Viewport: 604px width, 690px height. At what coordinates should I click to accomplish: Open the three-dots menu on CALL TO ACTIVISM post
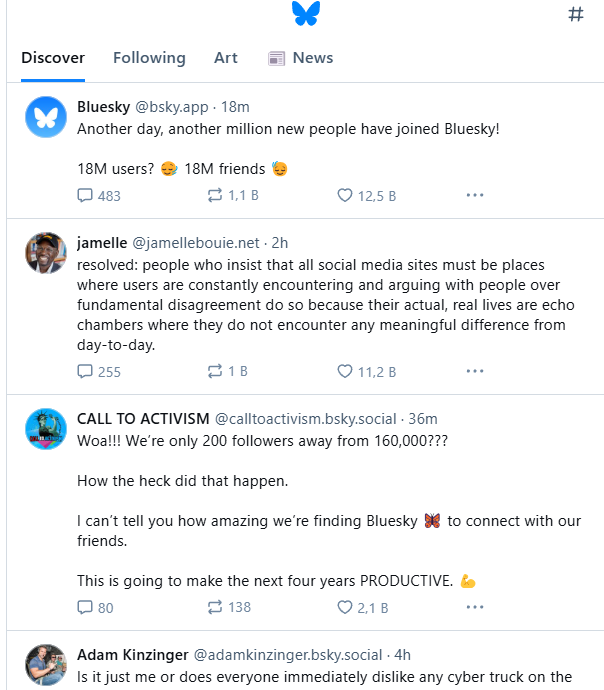(475, 607)
